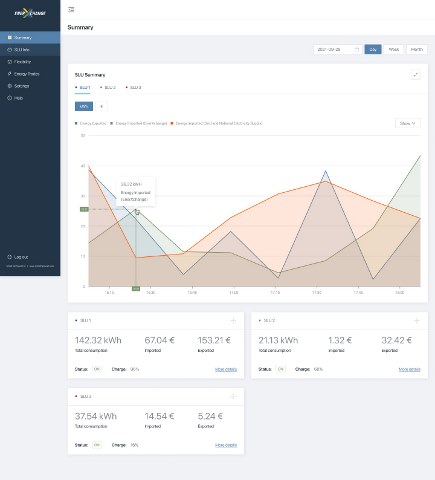Open Energy Trades in the sidebar
Screen dimensions: 435x480
27,74
